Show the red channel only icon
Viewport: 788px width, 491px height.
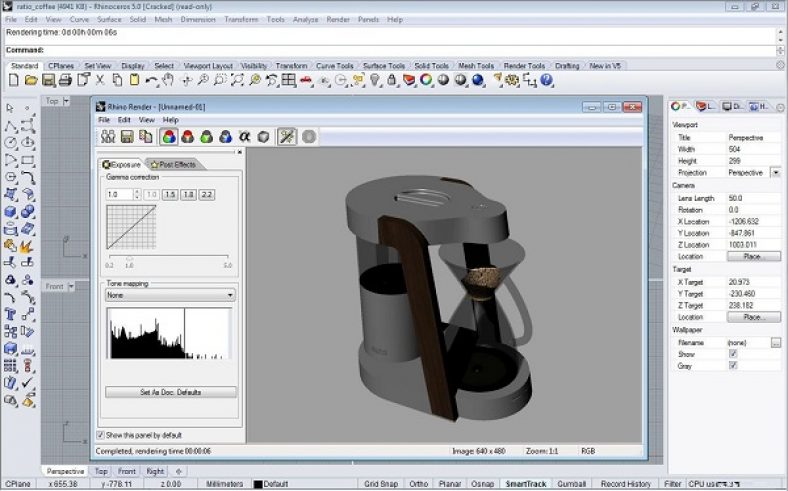(187, 137)
